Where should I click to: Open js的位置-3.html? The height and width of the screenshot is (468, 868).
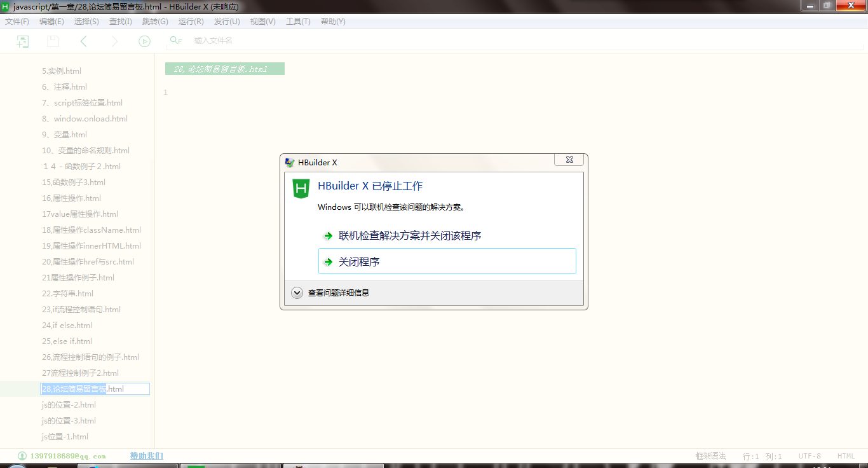coord(69,421)
